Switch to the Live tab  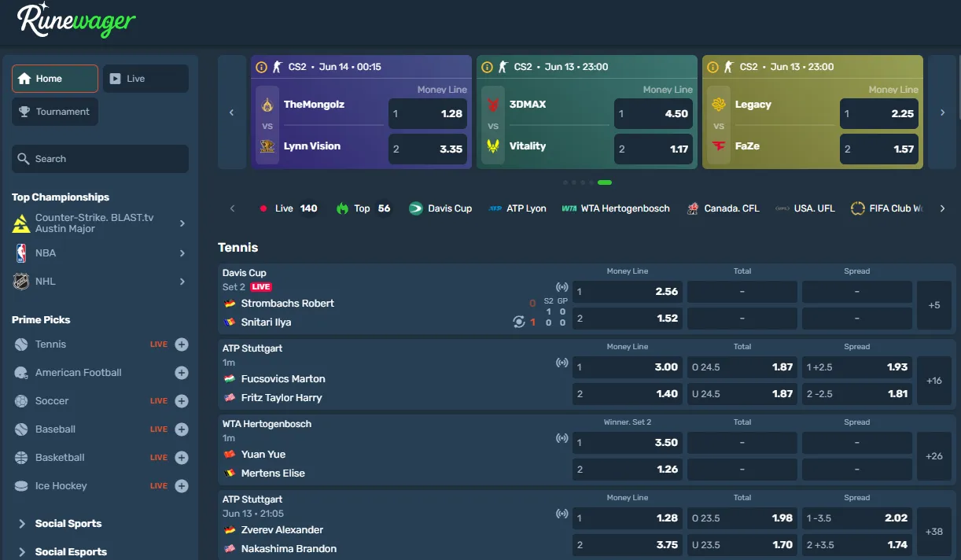tap(145, 79)
